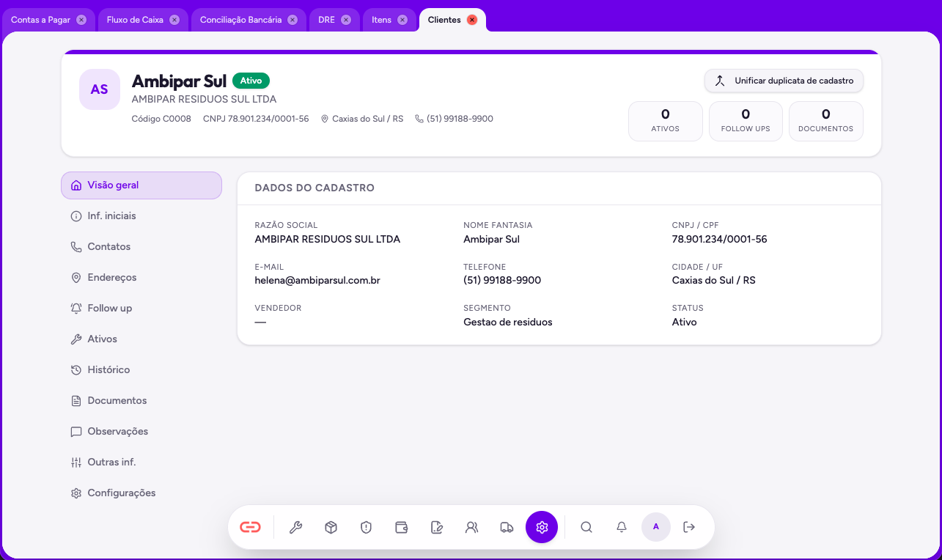This screenshot has height=560, width=942.
Task: Open Follow up in the sidebar
Action: point(141,309)
